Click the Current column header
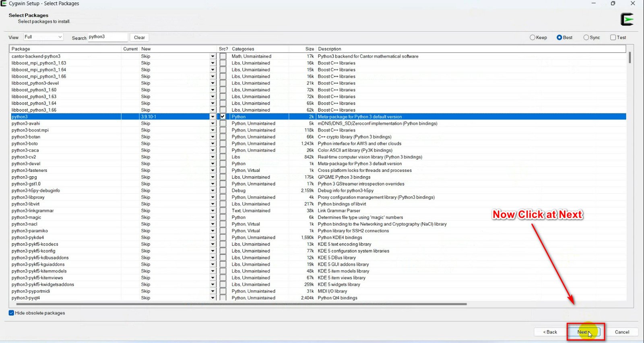The height and width of the screenshot is (343, 644). pos(130,49)
